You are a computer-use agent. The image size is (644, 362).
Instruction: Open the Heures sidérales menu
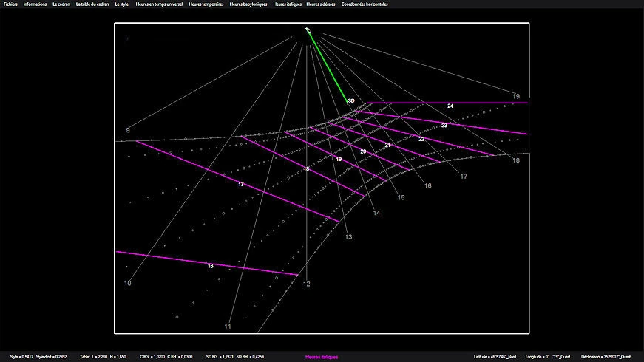(322, 4)
